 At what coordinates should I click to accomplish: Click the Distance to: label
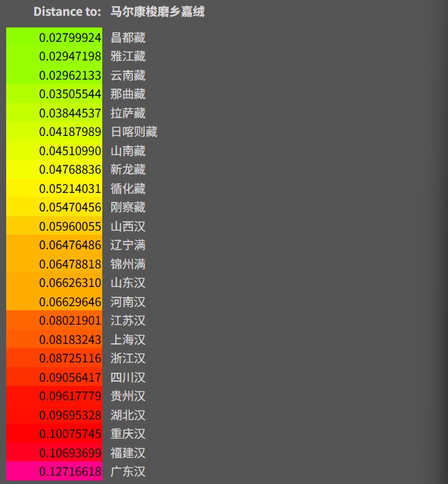(67, 12)
